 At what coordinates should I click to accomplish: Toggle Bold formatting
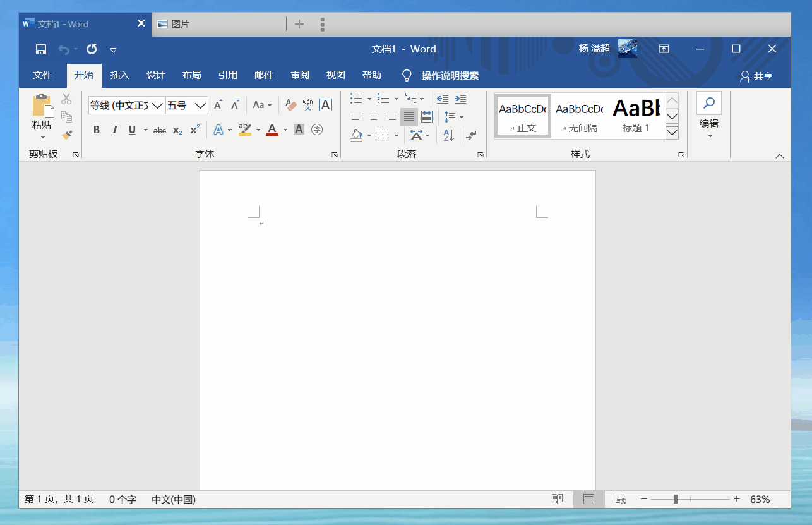point(97,130)
